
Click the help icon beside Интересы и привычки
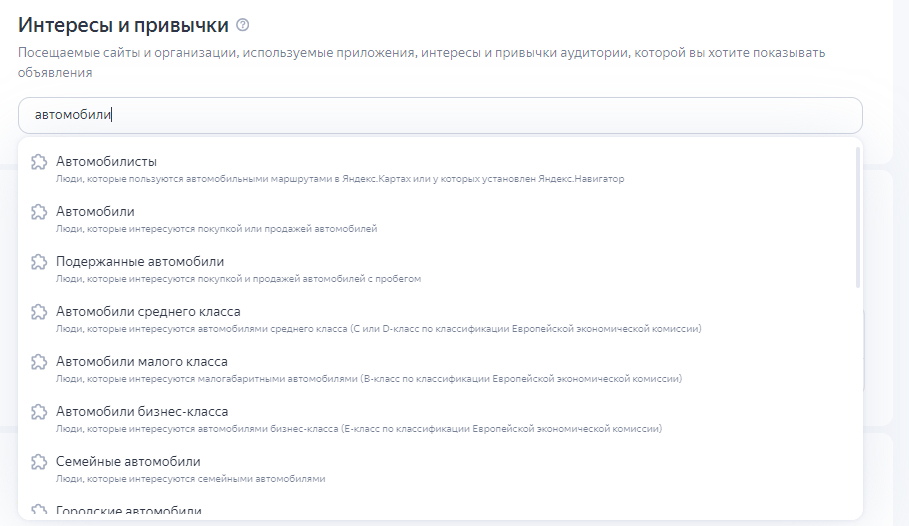[x=243, y=25]
